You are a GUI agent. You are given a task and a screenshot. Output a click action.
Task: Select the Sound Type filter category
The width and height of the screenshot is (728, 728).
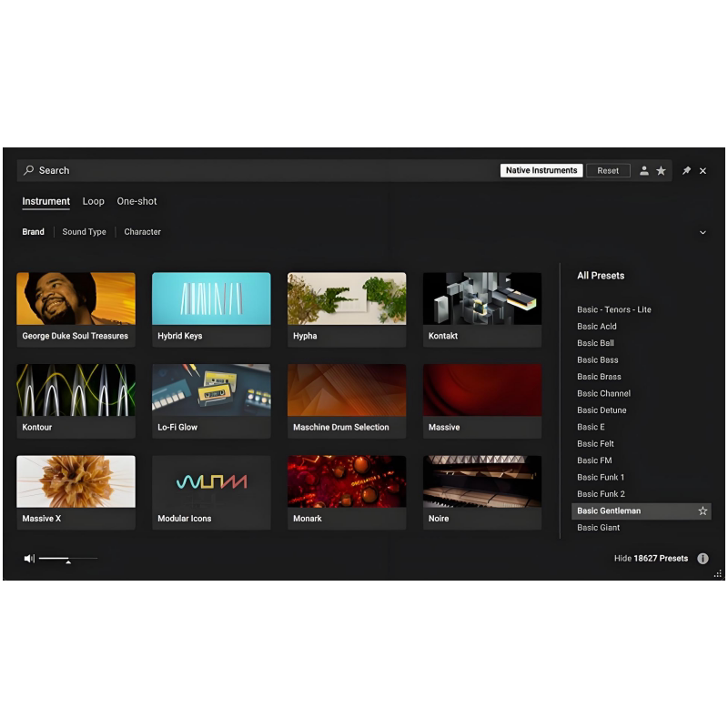click(x=84, y=232)
